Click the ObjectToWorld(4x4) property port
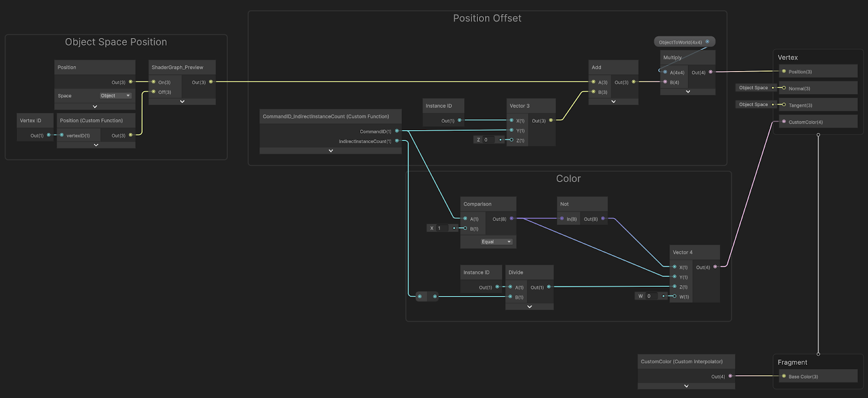The height and width of the screenshot is (398, 868). click(707, 42)
